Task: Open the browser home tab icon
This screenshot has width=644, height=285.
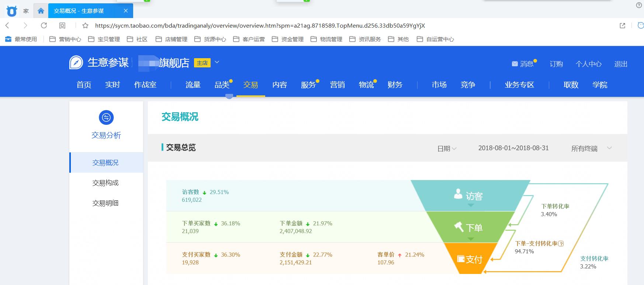Action: pos(41,11)
